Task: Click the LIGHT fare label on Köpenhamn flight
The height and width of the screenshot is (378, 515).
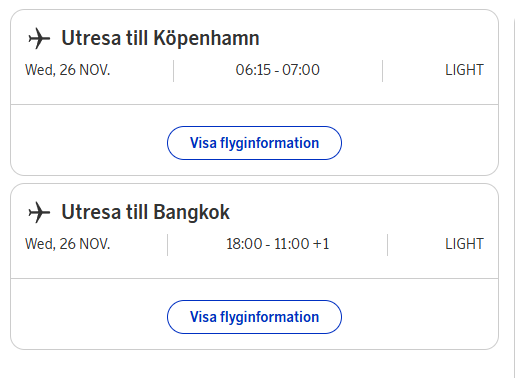Action: coord(464,70)
